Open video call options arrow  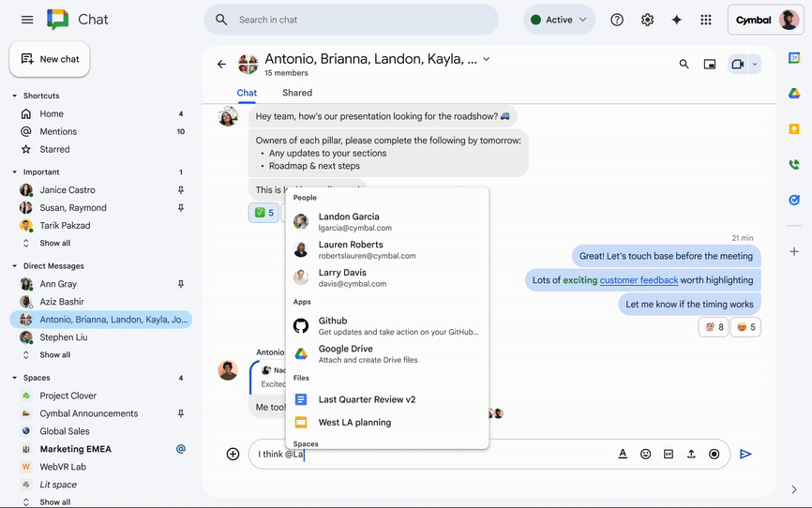755,65
